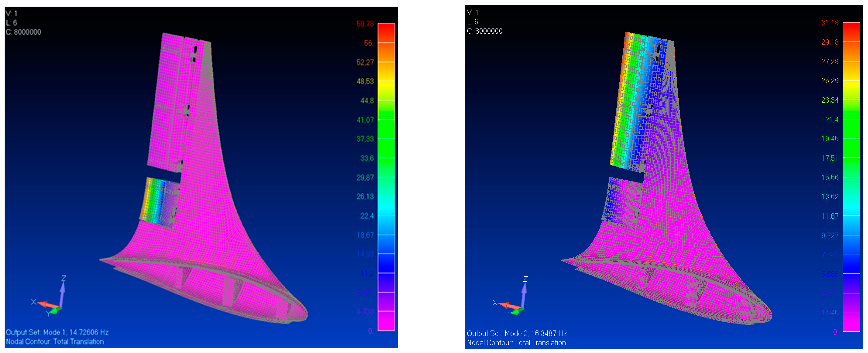Click the 31.13 maximum value label
The height and width of the screenshot is (353, 868).
tap(830, 23)
